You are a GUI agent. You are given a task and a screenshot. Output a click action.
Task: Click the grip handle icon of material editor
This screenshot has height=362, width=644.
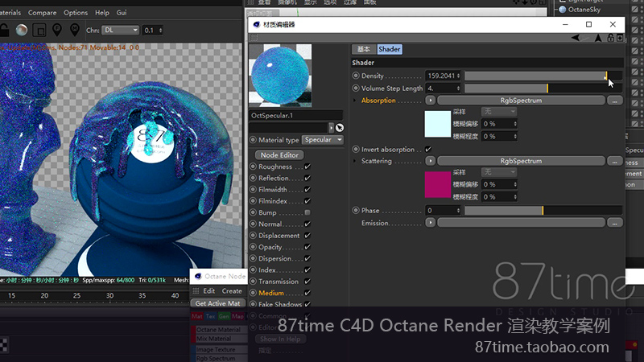point(254,38)
